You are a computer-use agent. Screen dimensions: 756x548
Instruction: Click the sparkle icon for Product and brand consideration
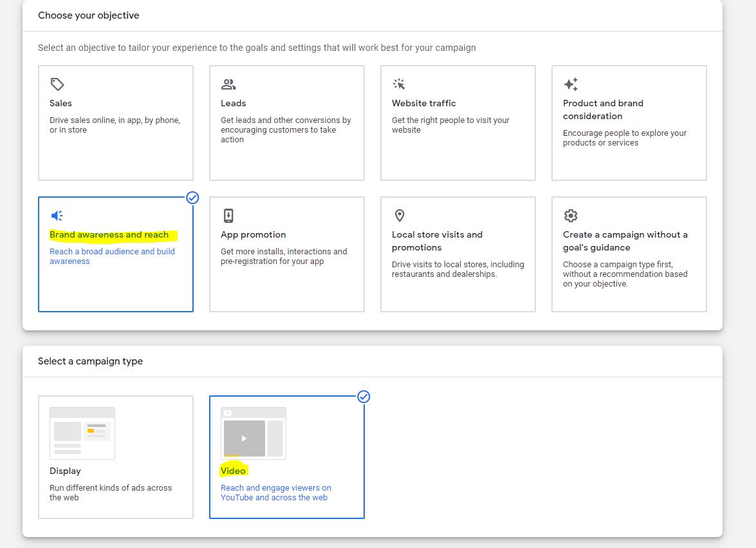571,84
